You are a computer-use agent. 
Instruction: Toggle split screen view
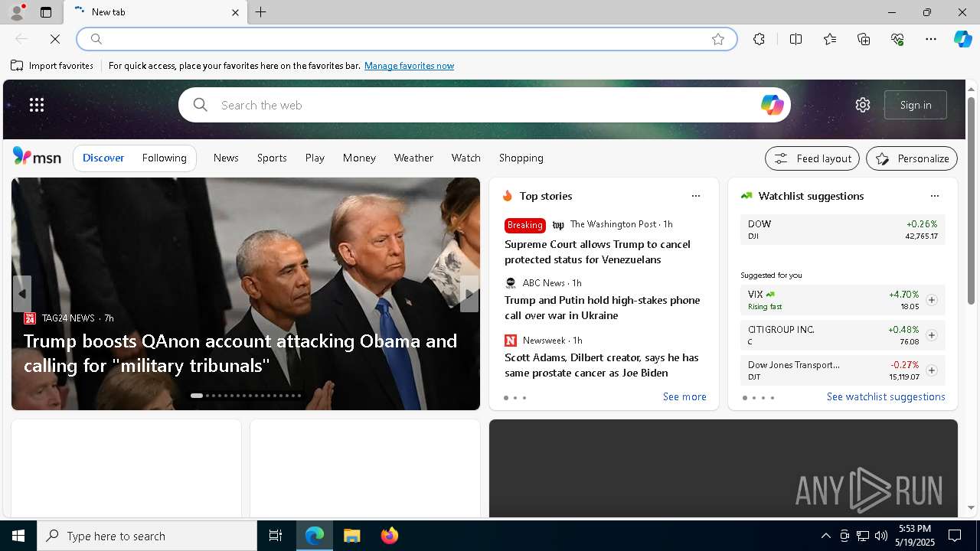[x=795, y=39]
